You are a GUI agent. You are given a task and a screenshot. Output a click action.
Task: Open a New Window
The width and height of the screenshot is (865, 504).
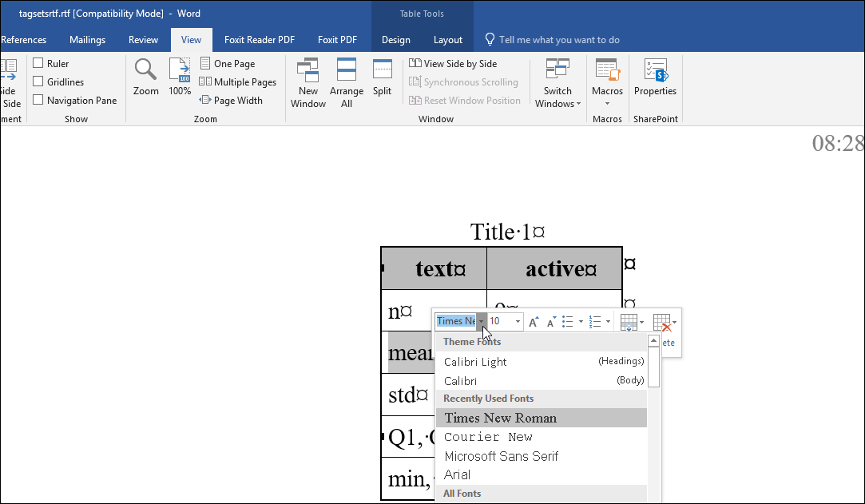coord(308,80)
